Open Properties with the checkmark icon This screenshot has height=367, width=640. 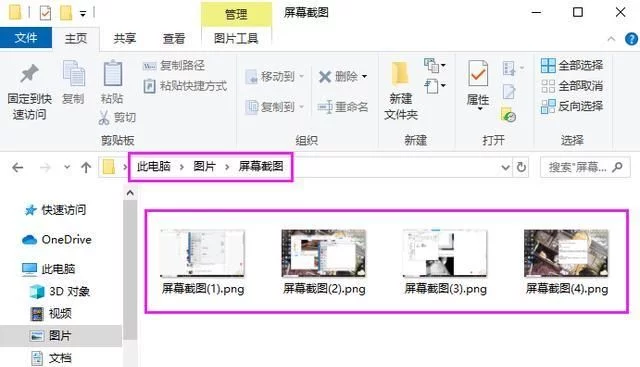pyautogui.click(x=478, y=73)
